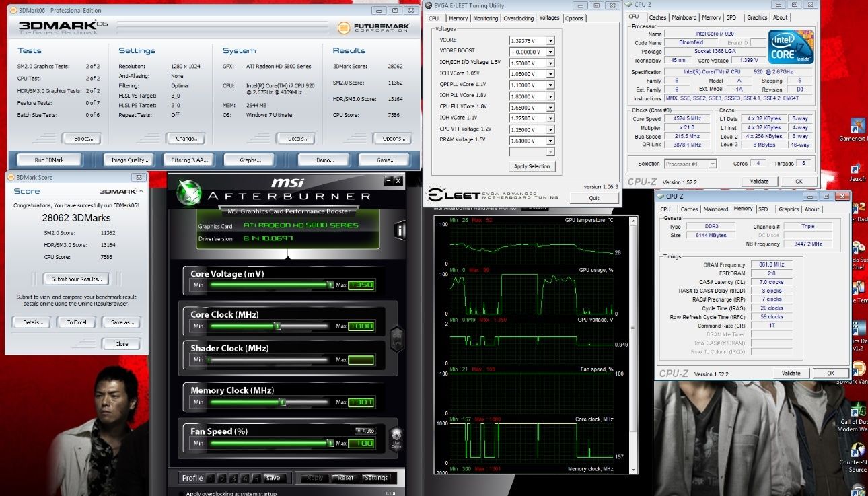Select Afterburner profile slot 3

click(x=233, y=479)
